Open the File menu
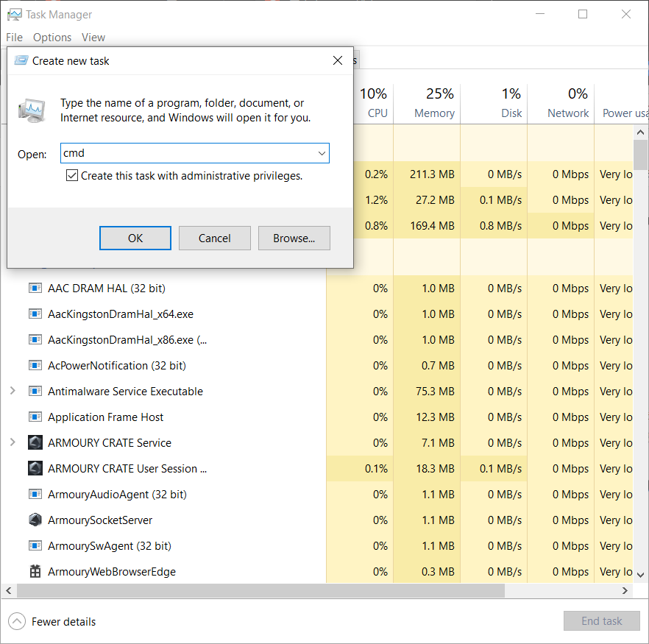This screenshot has height=644, width=649. tap(15, 38)
